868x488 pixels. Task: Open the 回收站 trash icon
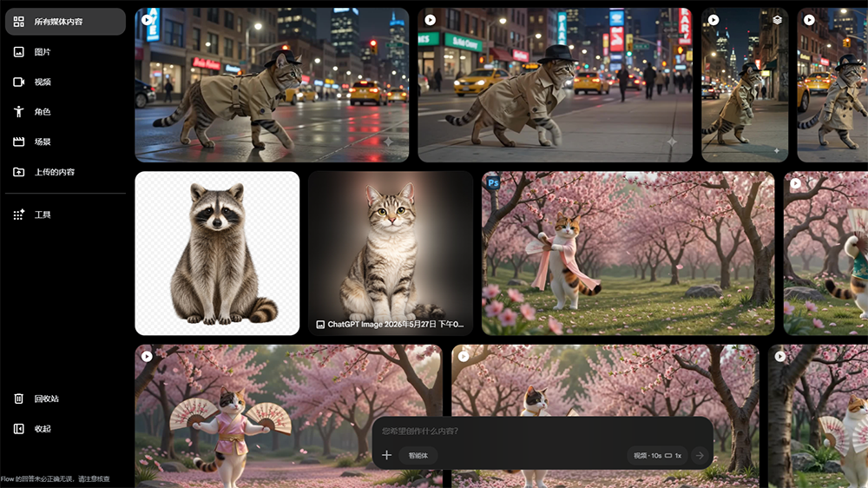click(19, 399)
